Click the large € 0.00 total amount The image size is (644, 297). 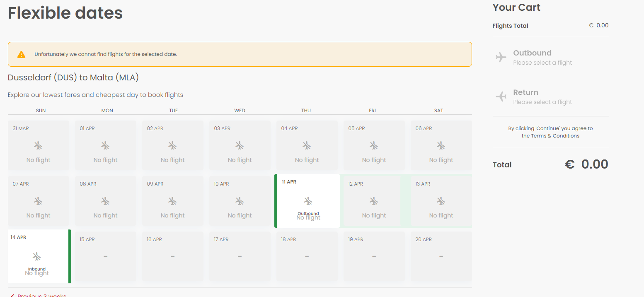click(586, 164)
